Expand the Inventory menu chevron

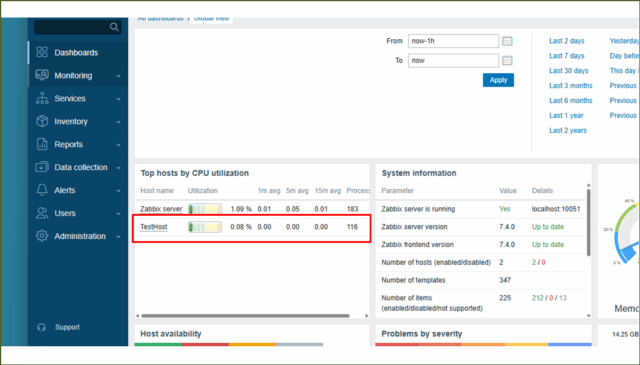118,122
